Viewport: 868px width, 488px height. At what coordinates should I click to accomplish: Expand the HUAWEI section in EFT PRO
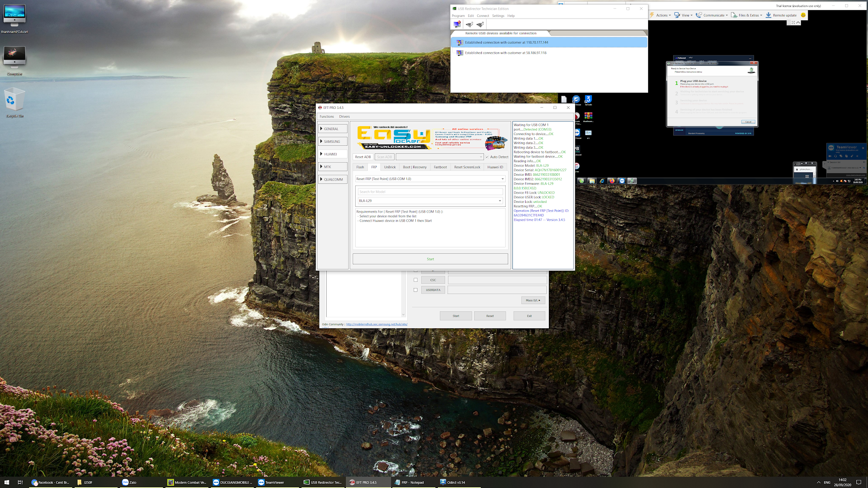pyautogui.click(x=333, y=154)
